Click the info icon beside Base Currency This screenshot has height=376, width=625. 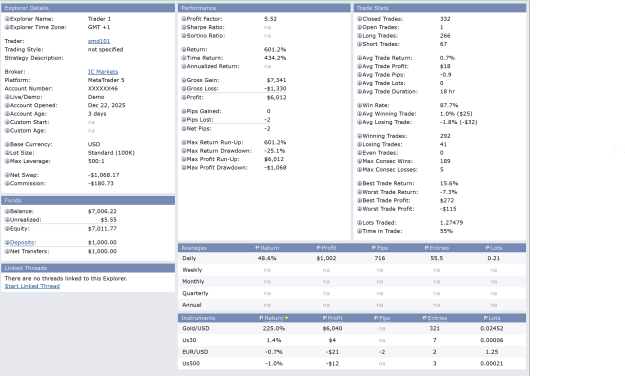pyautogui.click(x=7, y=144)
